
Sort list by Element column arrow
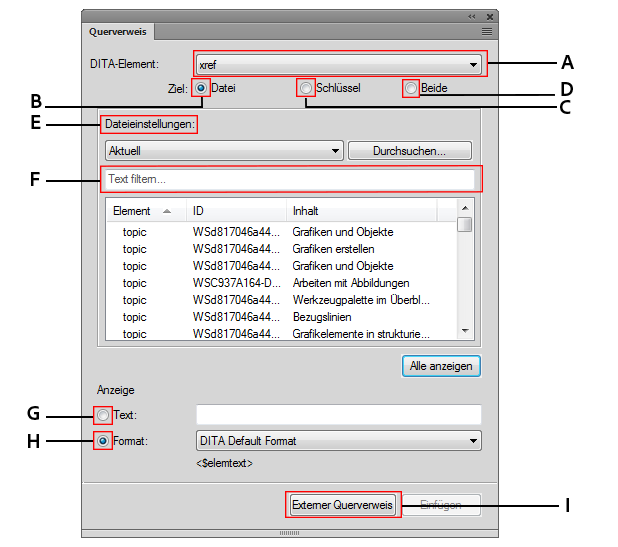tap(166, 211)
